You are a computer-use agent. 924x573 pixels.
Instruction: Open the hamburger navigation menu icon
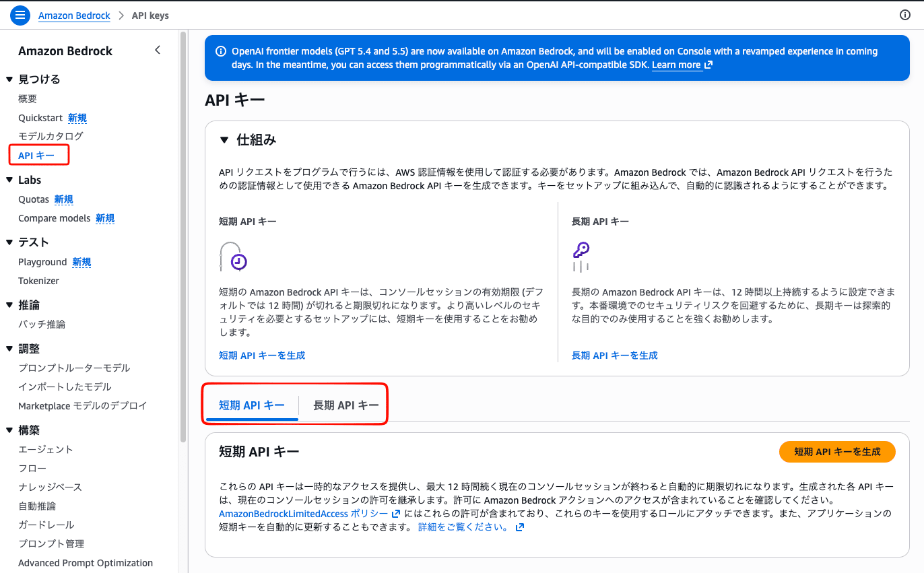coord(20,15)
